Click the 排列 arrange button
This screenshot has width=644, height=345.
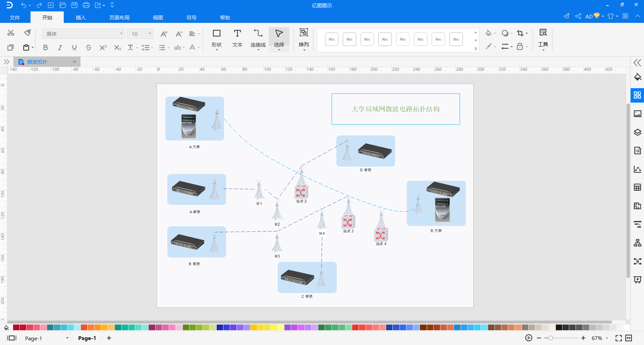[304, 39]
